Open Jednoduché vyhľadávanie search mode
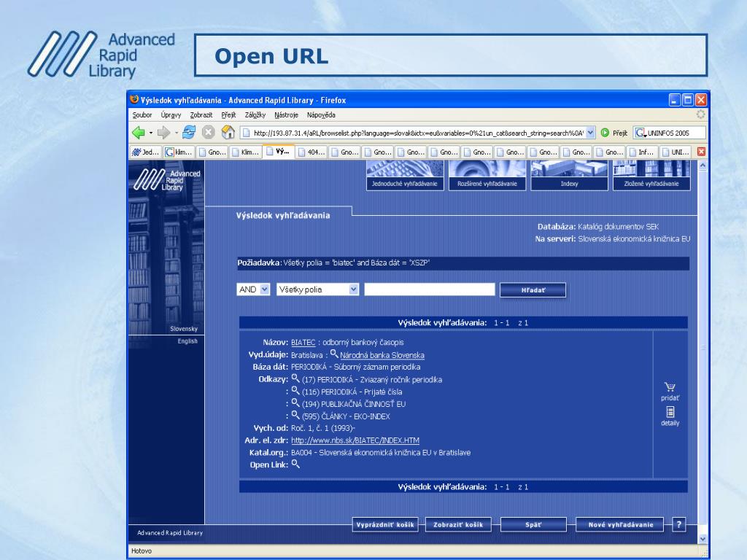This screenshot has width=747, height=560. click(404, 175)
